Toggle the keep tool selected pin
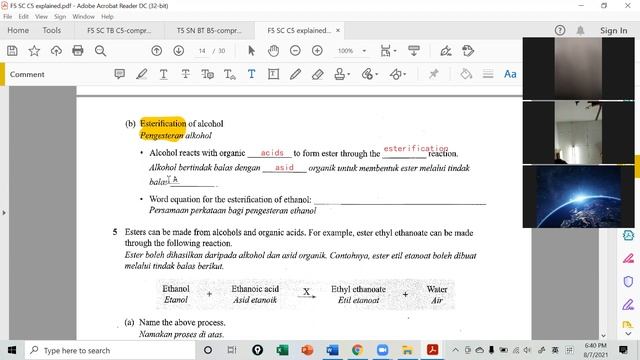This screenshot has height=360, width=640. click(x=433, y=74)
